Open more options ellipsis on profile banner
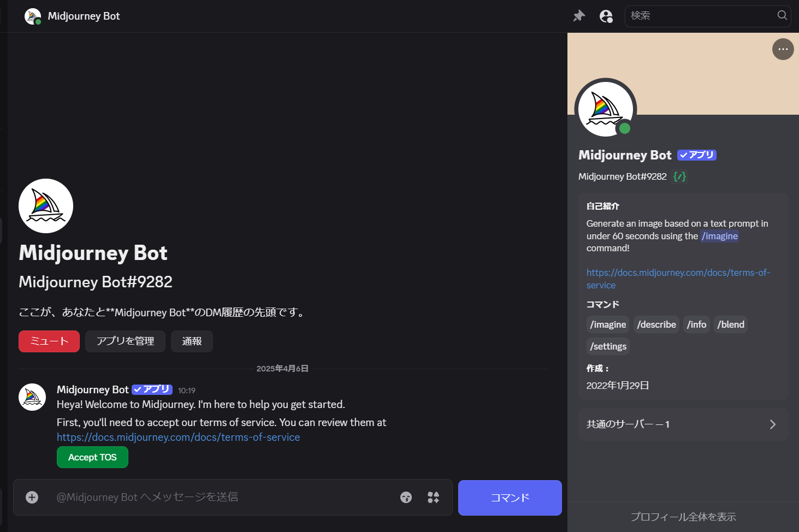 [x=783, y=49]
